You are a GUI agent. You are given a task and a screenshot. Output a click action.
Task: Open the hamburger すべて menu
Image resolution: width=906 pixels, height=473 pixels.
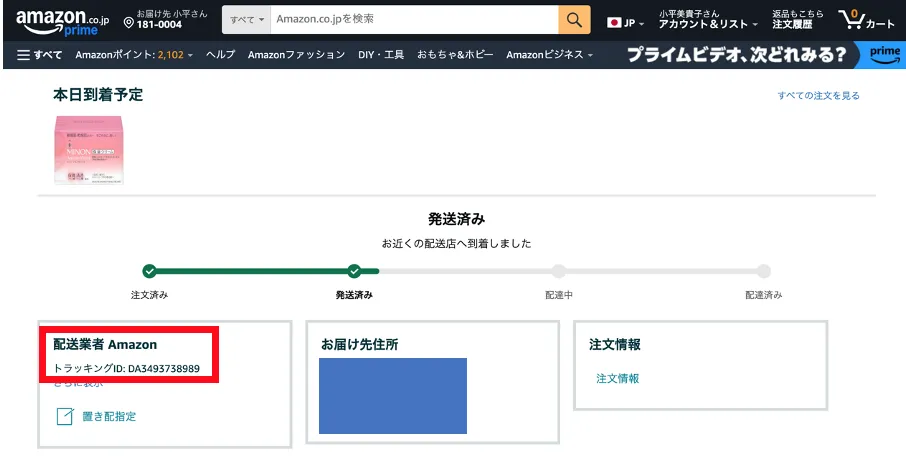[39, 55]
